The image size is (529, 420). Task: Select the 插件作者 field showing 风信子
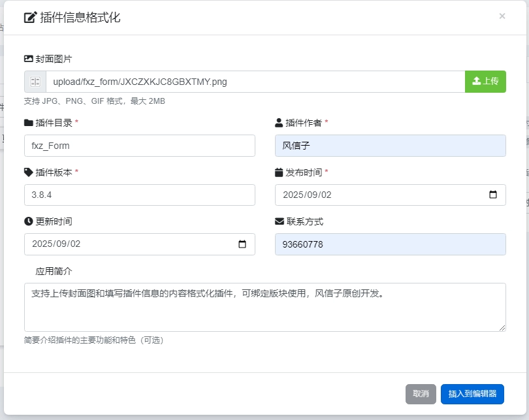(x=390, y=145)
